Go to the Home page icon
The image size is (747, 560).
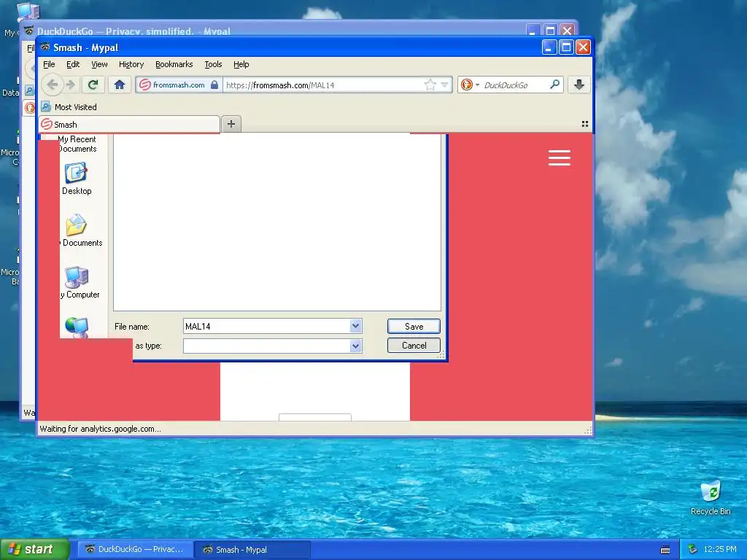click(x=119, y=85)
